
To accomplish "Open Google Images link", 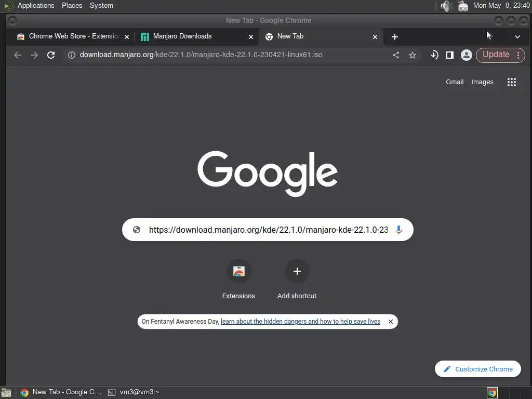I will pyautogui.click(x=482, y=82).
